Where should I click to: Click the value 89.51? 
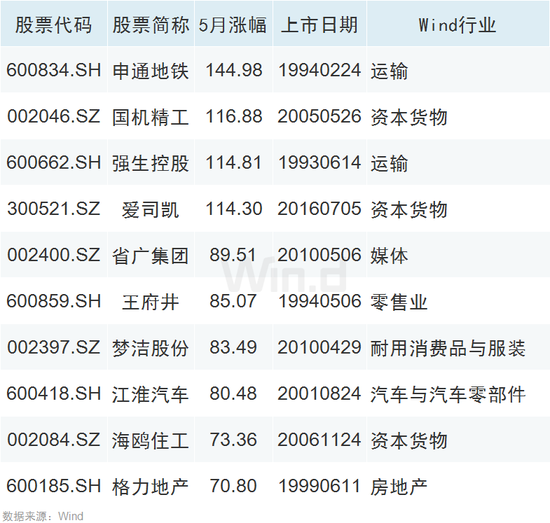tap(233, 255)
